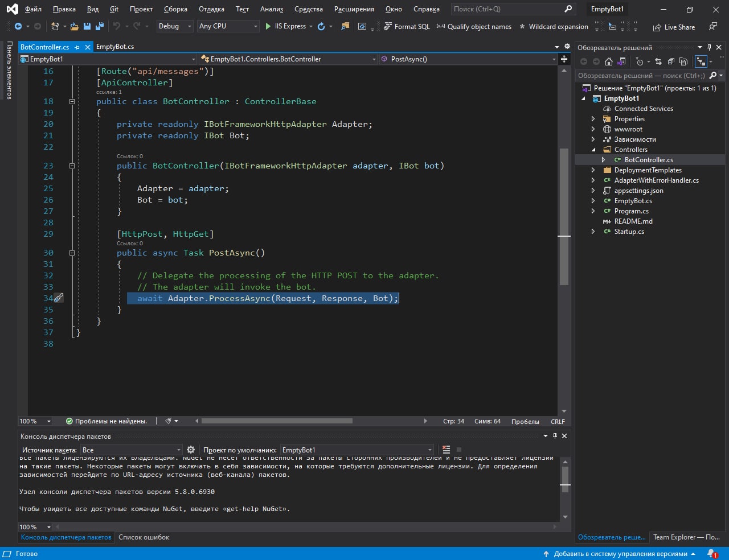The width and height of the screenshot is (729, 560).
Task: Click the Open File folder icon
Action: pyautogui.click(x=75, y=26)
